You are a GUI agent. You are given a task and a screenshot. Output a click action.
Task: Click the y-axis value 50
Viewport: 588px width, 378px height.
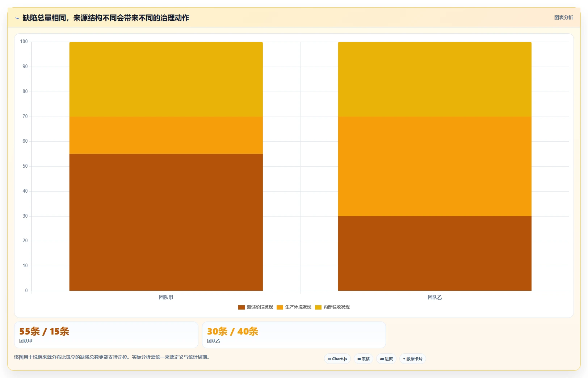coord(25,166)
